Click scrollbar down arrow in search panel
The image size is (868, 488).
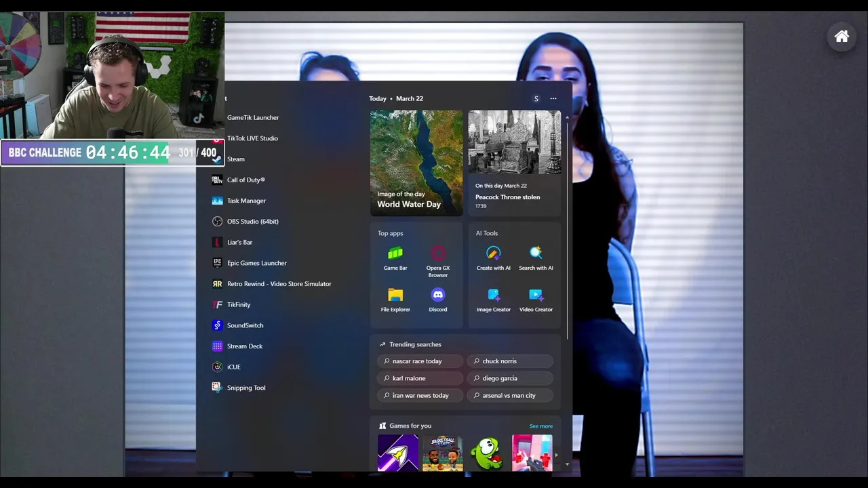pos(567,465)
